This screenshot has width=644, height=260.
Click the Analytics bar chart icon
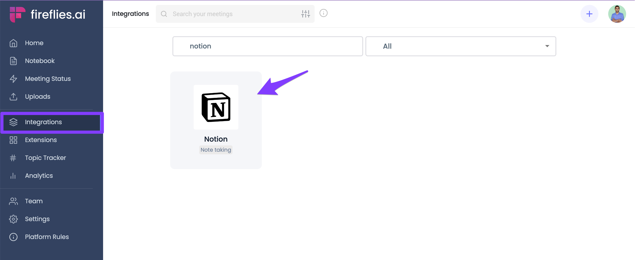click(13, 176)
